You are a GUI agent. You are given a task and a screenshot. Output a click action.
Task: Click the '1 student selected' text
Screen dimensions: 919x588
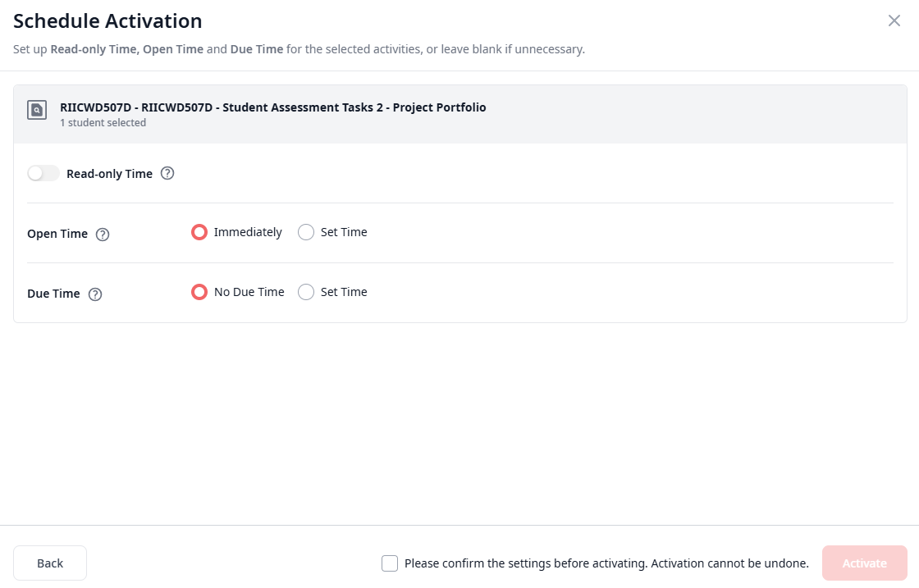[103, 123]
